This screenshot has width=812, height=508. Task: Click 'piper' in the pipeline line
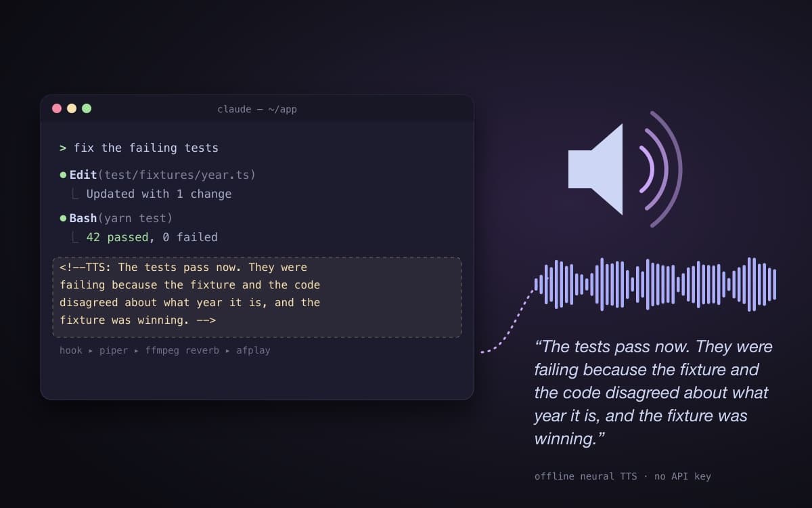[x=114, y=350]
